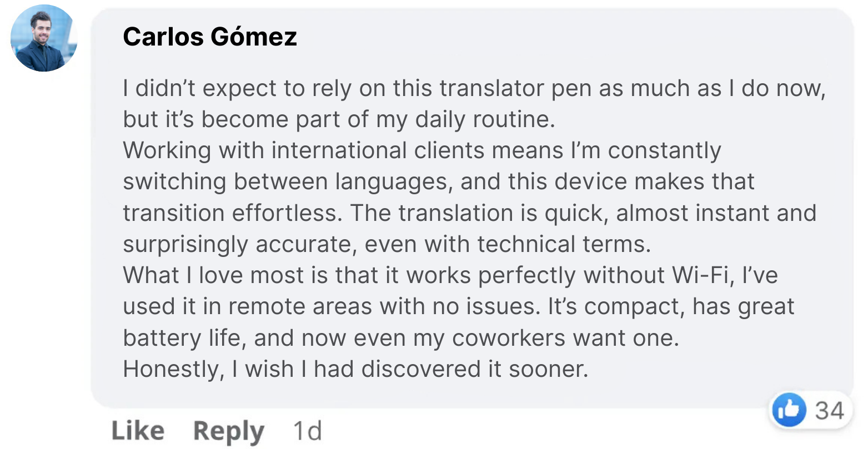Click the Carlos Gómez commenter name
The height and width of the screenshot is (449, 868).
click(210, 37)
